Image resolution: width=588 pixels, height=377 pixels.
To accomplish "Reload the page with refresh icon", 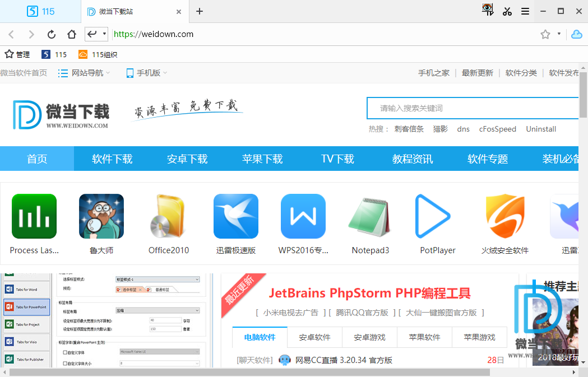I will tap(52, 35).
